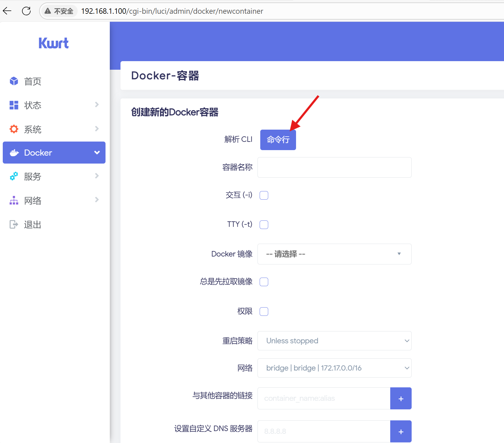
Task: Click the Docker whale icon in sidebar
Action: click(x=14, y=153)
